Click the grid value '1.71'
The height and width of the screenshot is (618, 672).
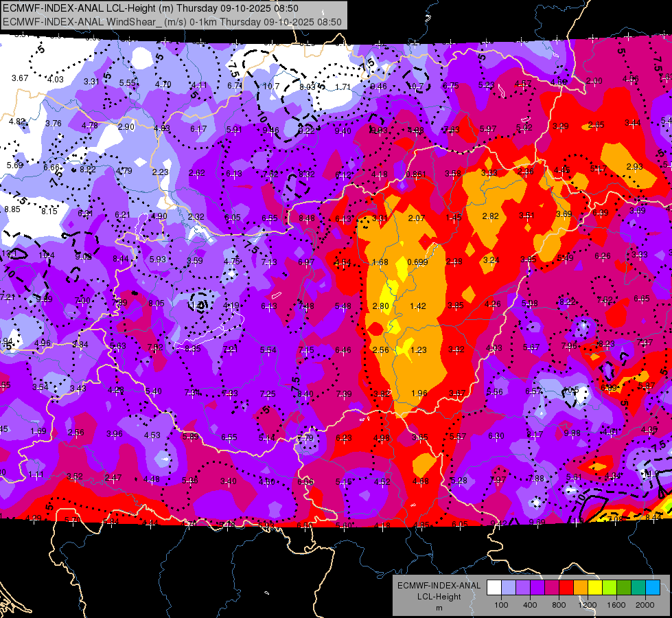click(x=343, y=87)
